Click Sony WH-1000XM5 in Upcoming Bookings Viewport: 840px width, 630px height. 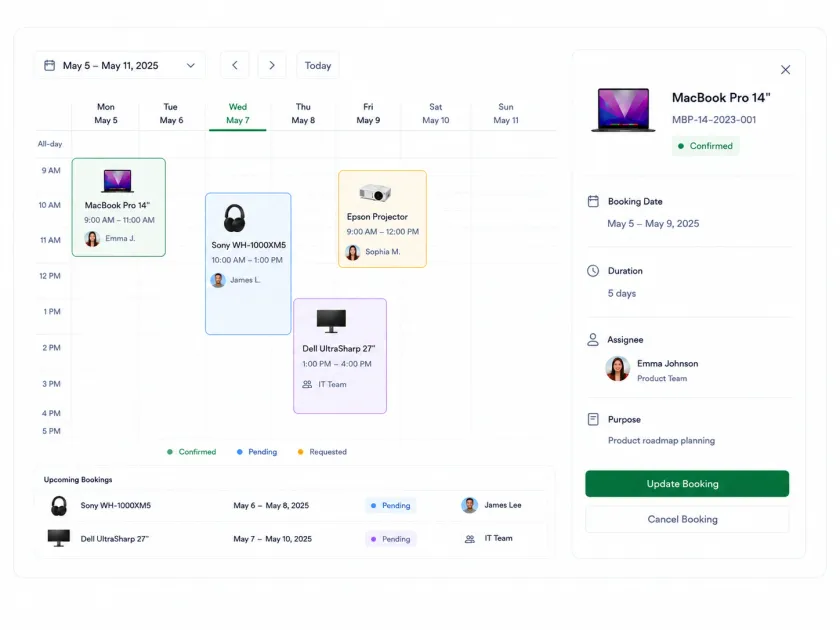coord(116,505)
